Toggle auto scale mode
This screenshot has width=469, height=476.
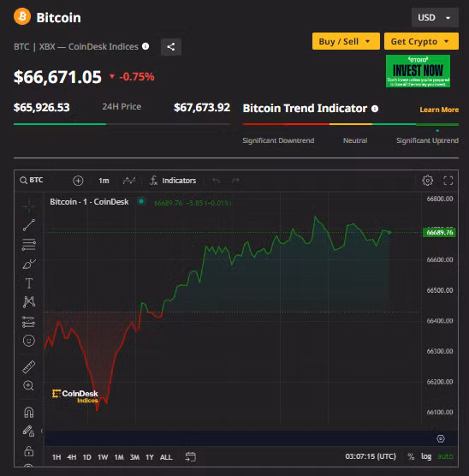[445, 456]
